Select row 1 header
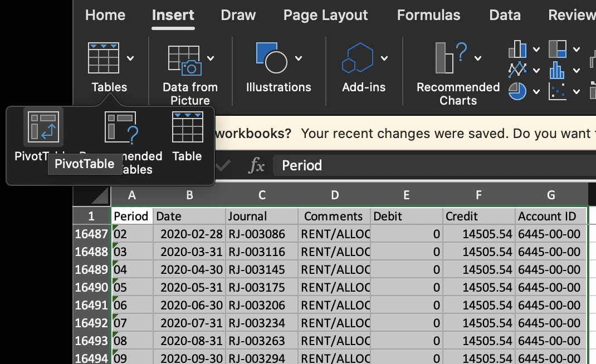The height and width of the screenshot is (364, 596). tap(91, 216)
